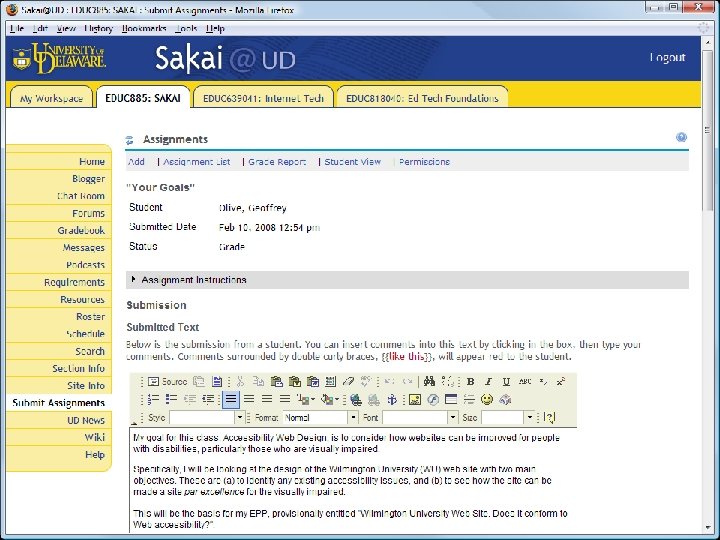
Task: Click the Cut scissors icon
Action: pos(240,382)
